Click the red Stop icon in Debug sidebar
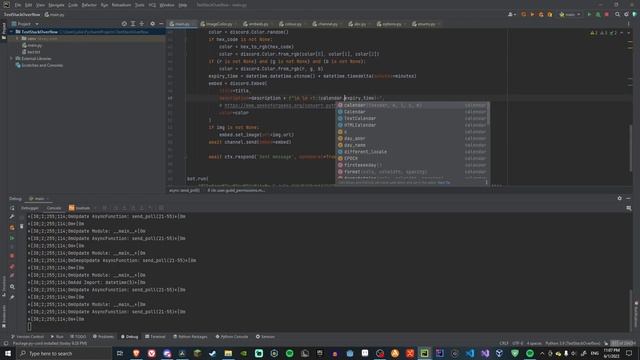 [12, 256]
